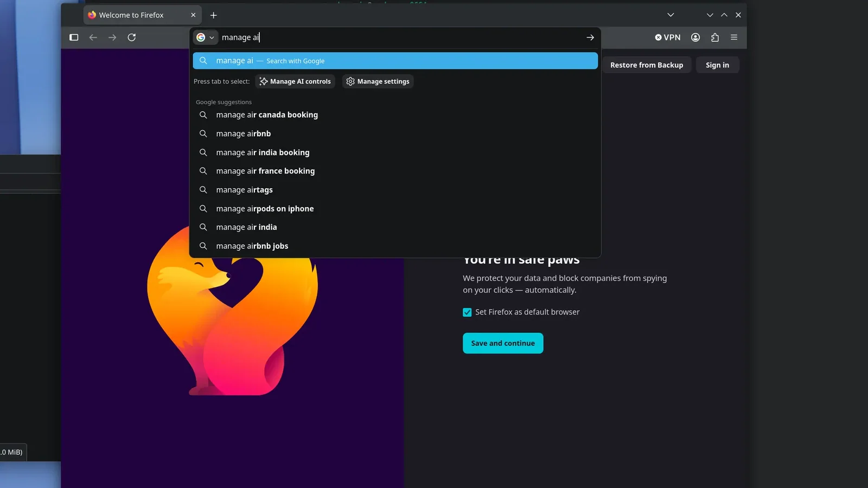
Task: Open the list all tabs chevron
Action: (x=671, y=15)
